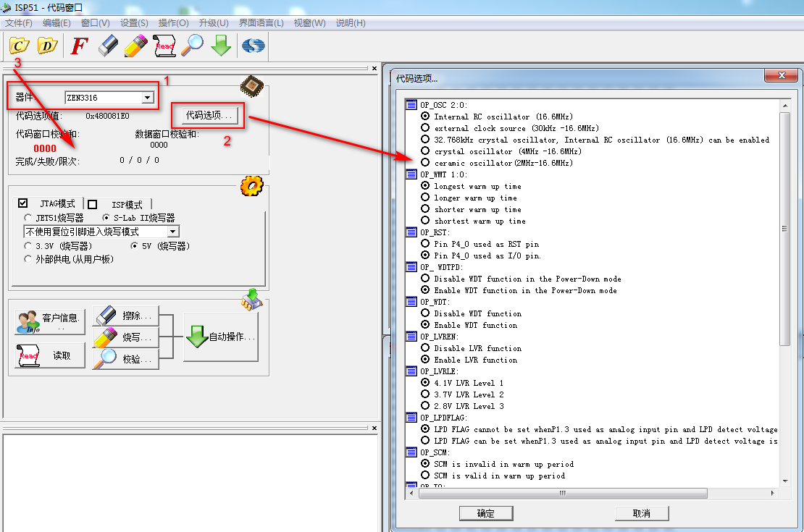The image size is (804, 532).
Task: Select the JET51烧写器 radio button
Action: pos(28,218)
